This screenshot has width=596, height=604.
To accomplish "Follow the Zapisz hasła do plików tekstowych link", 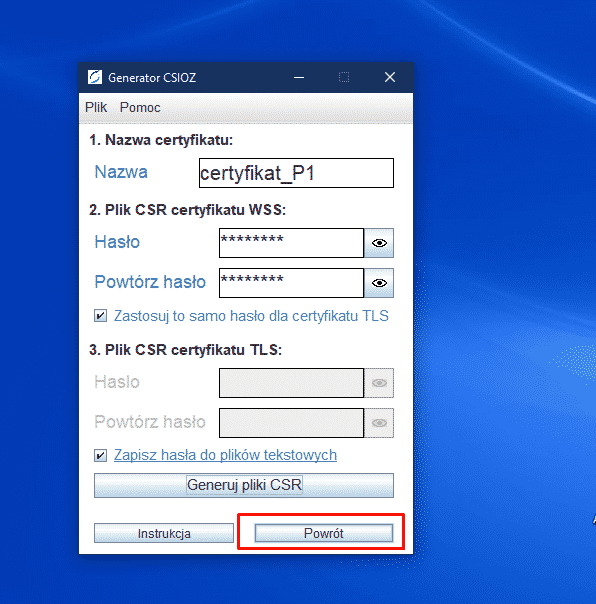I will click(x=225, y=455).
